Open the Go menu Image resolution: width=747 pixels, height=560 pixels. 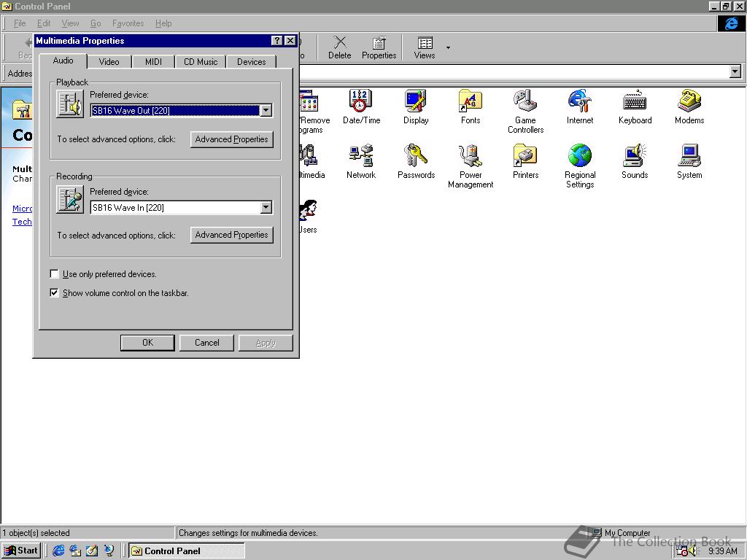coord(96,23)
